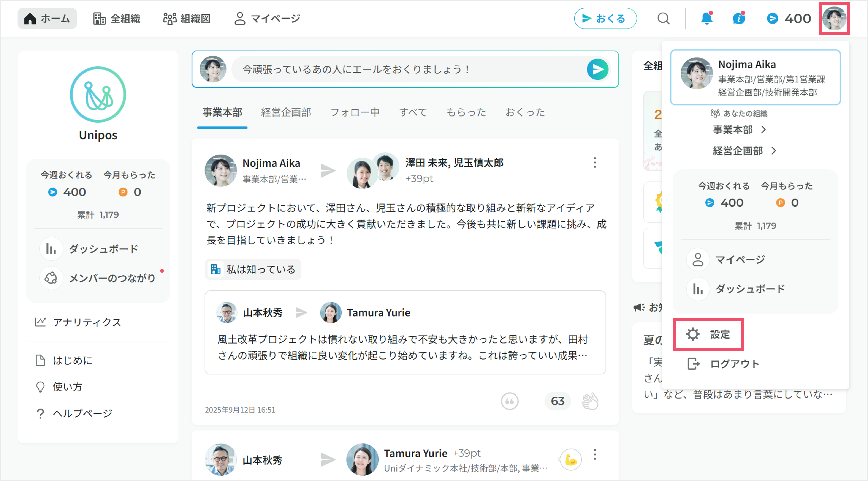Open マイページ in the profile dropdown
The width and height of the screenshot is (868, 481).
(x=726, y=260)
